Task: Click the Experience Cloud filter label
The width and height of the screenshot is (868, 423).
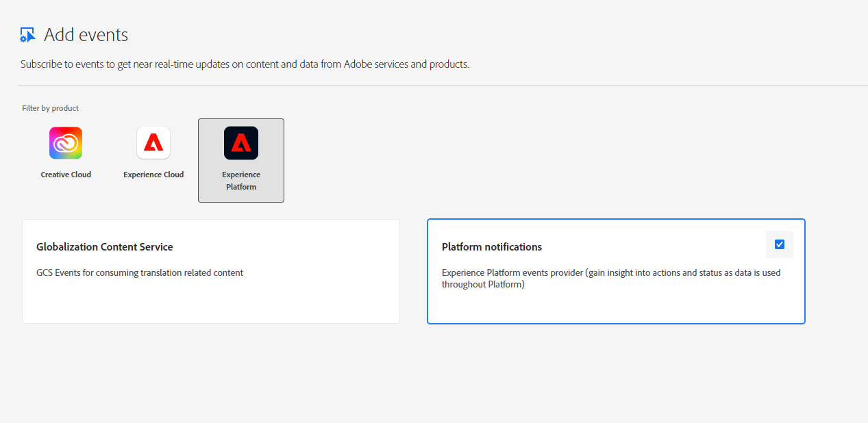Action: click(x=153, y=175)
